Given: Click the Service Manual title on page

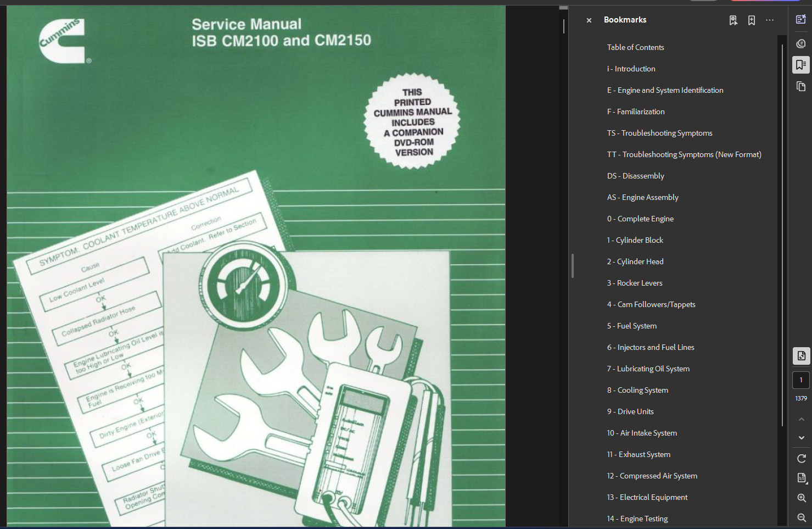Looking at the screenshot, I should (281, 32).
